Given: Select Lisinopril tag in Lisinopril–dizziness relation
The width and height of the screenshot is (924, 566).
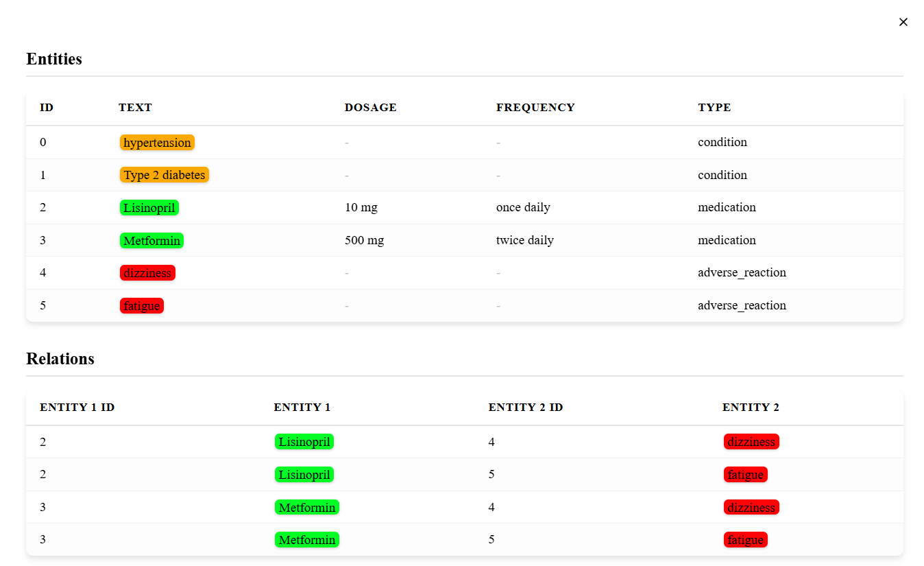Looking at the screenshot, I should point(304,442).
